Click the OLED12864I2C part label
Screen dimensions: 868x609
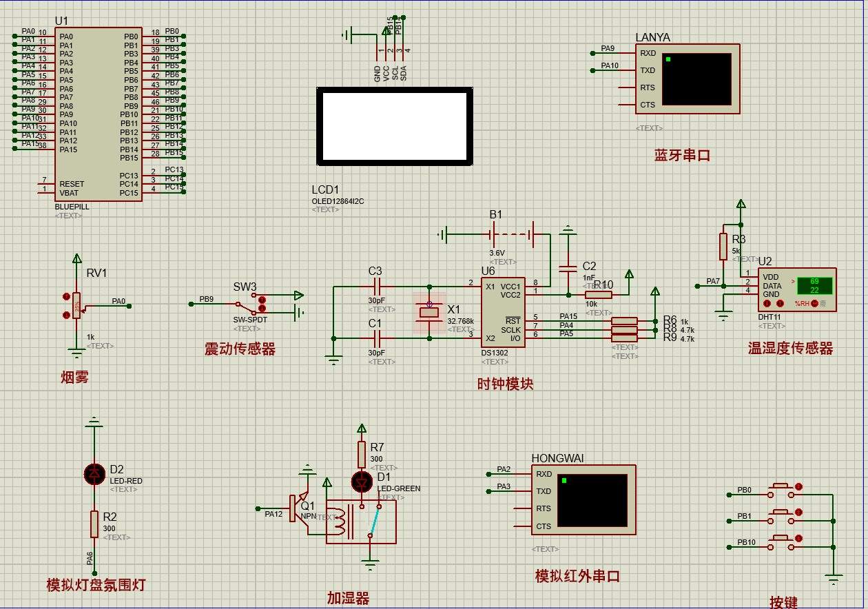338,201
